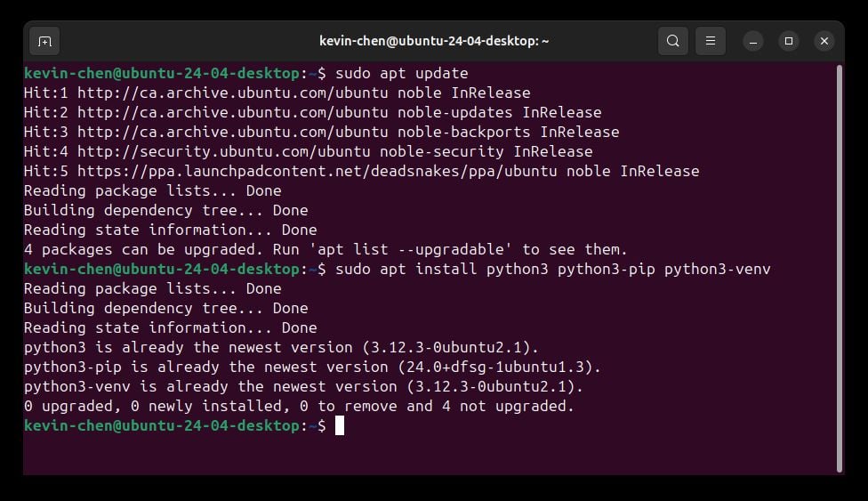
Task: Open the terminal search tool
Action: tap(672, 41)
